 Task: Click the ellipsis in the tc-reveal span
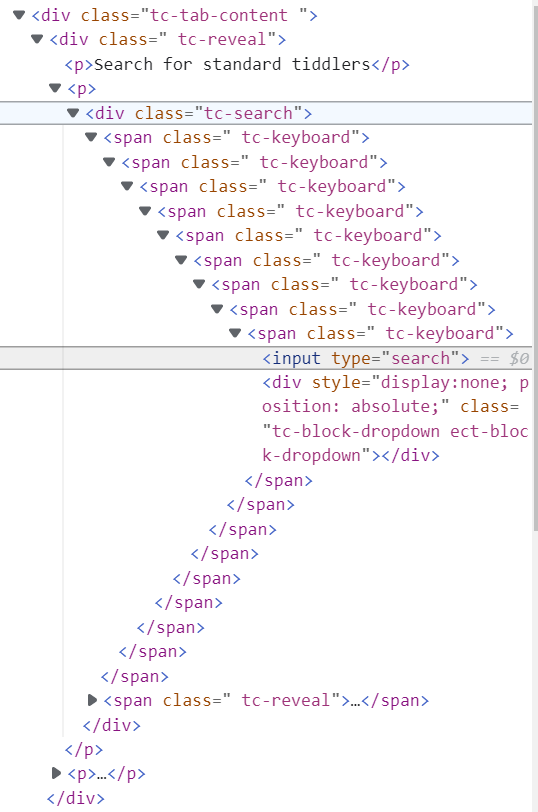[x=355, y=701]
